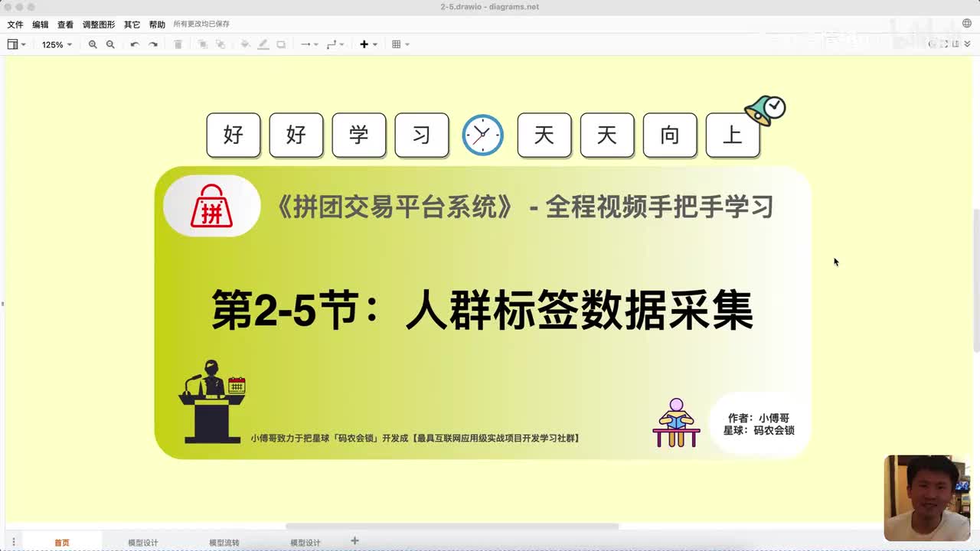
Task: Open the pages menu three-dot button
Action: [x=13, y=542]
